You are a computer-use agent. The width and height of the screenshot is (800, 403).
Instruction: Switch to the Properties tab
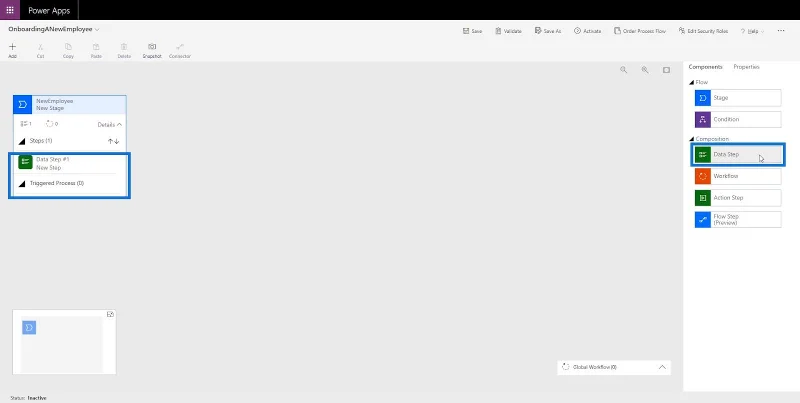[746, 67]
